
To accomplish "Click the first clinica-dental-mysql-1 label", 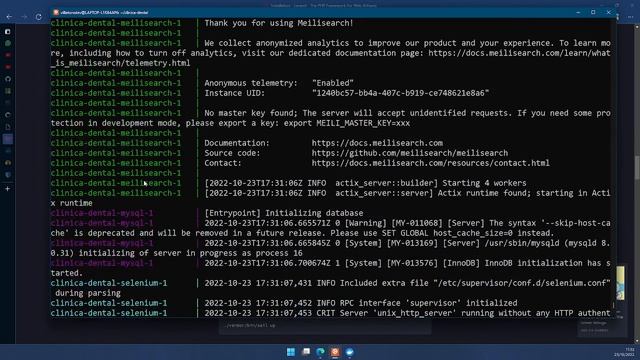I will pos(102,213).
